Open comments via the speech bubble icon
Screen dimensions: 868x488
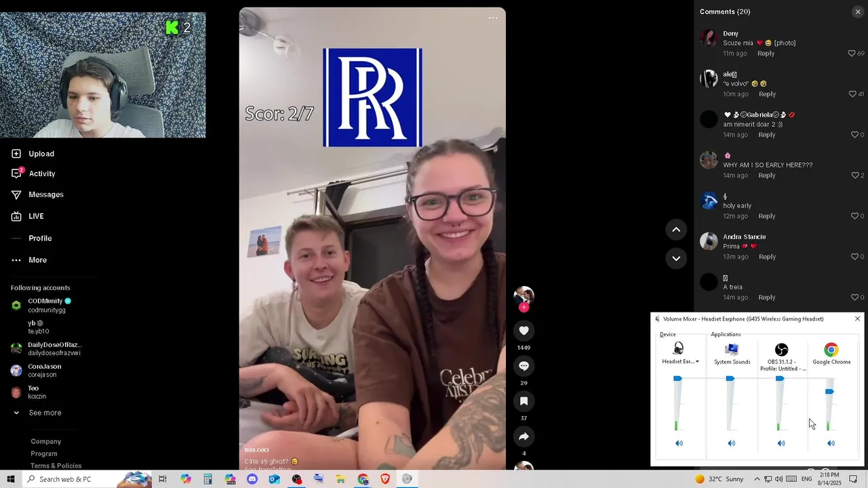524,366
